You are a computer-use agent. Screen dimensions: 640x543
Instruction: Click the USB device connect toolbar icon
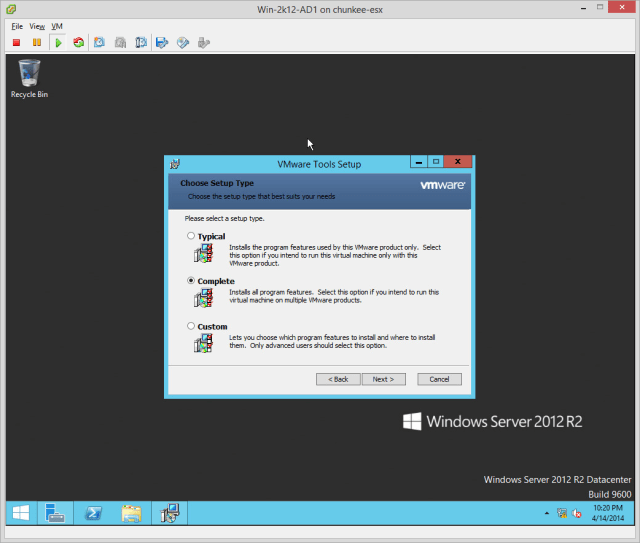click(x=204, y=42)
